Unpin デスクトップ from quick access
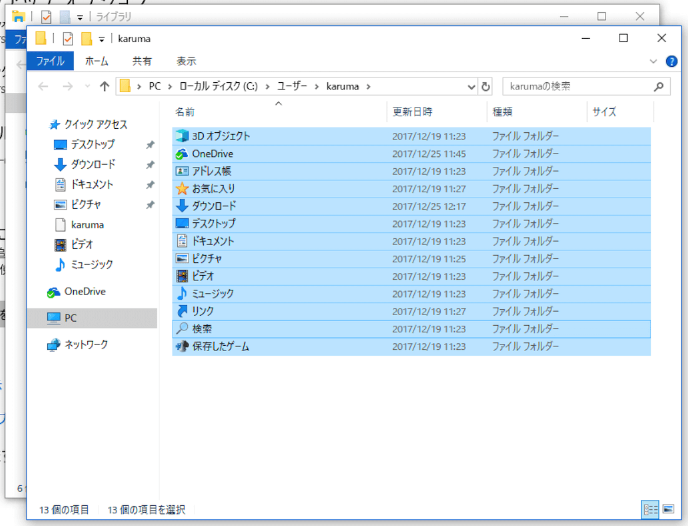This screenshot has height=526, width=688. click(x=150, y=144)
